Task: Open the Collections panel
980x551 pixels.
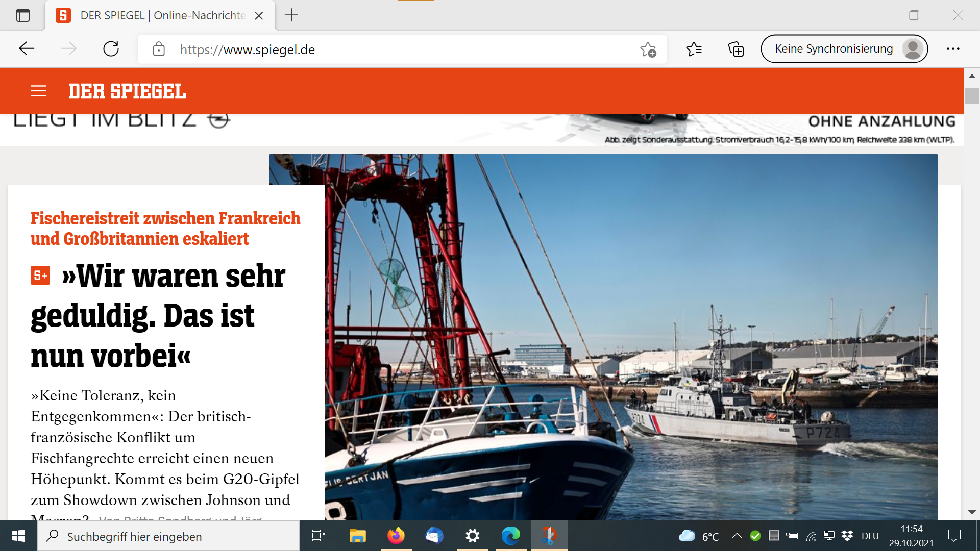Action: [x=736, y=49]
